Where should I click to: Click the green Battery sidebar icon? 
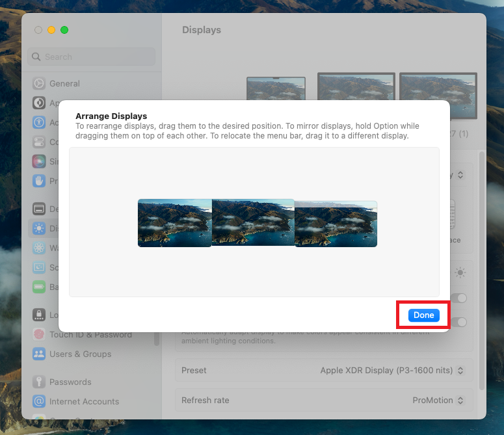[39, 287]
